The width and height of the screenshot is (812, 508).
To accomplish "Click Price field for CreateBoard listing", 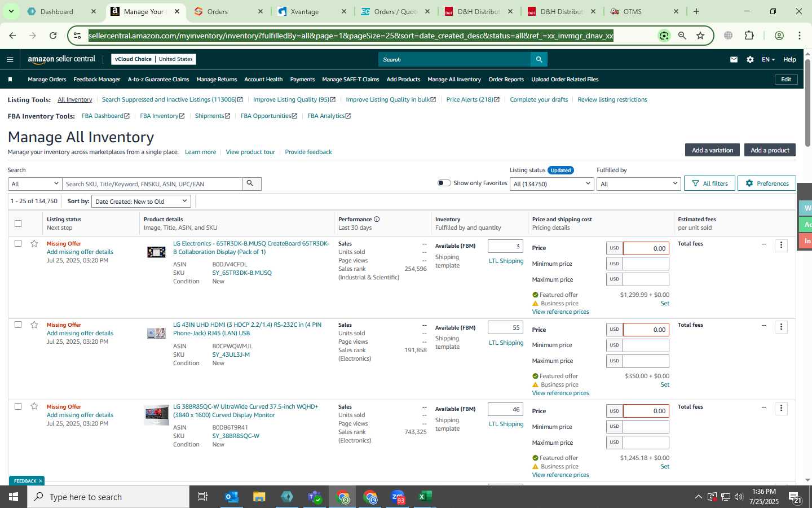I will pyautogui.click(x=646, y=248).
